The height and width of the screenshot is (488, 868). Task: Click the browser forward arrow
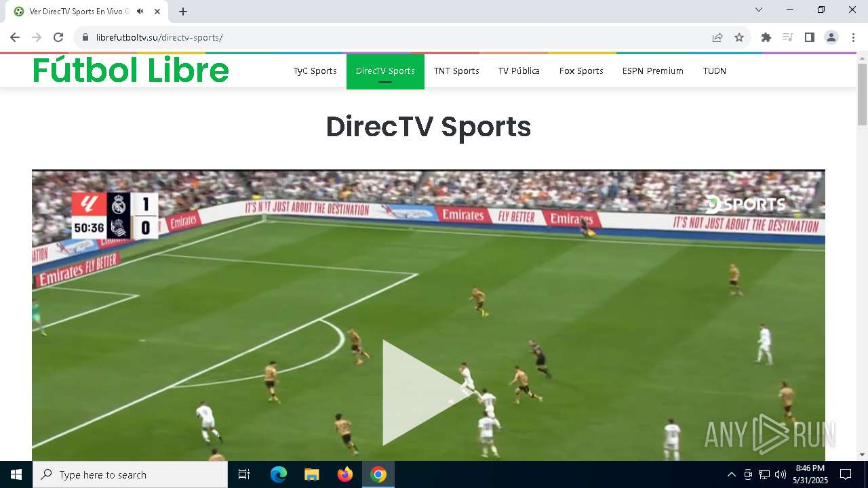[37, 37]
